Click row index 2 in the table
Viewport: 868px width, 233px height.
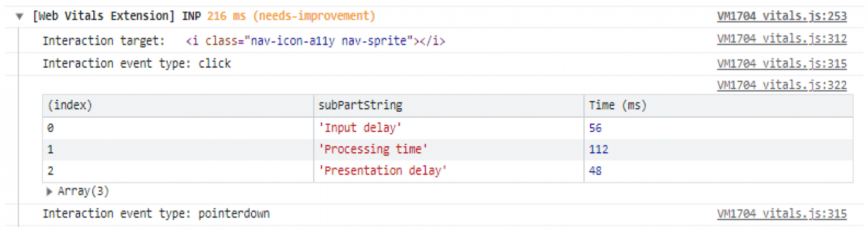[x=50, y=171]
